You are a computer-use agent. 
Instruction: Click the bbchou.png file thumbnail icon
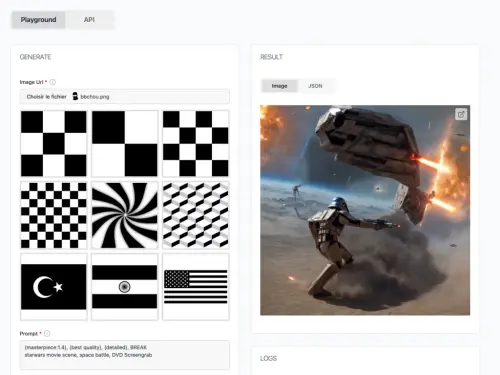(75, 96)
